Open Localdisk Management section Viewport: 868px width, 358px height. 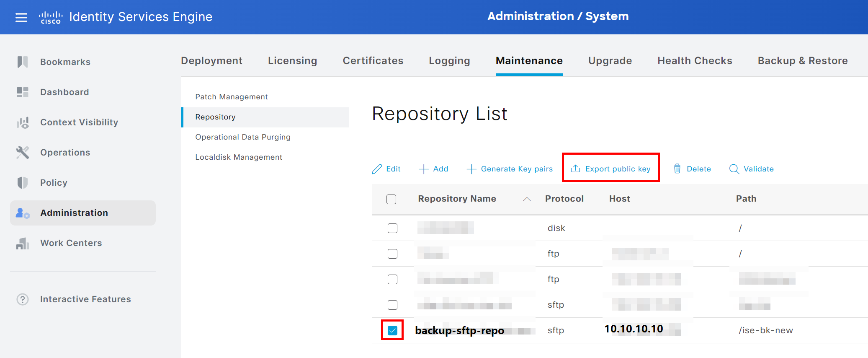pyautogui.click(x=238, y=157)
